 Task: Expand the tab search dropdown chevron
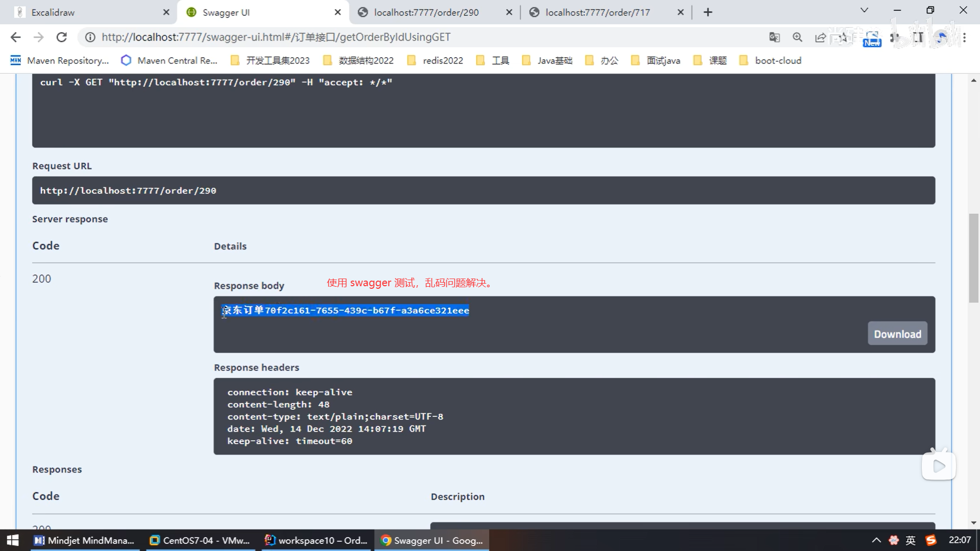click(864, 10)
